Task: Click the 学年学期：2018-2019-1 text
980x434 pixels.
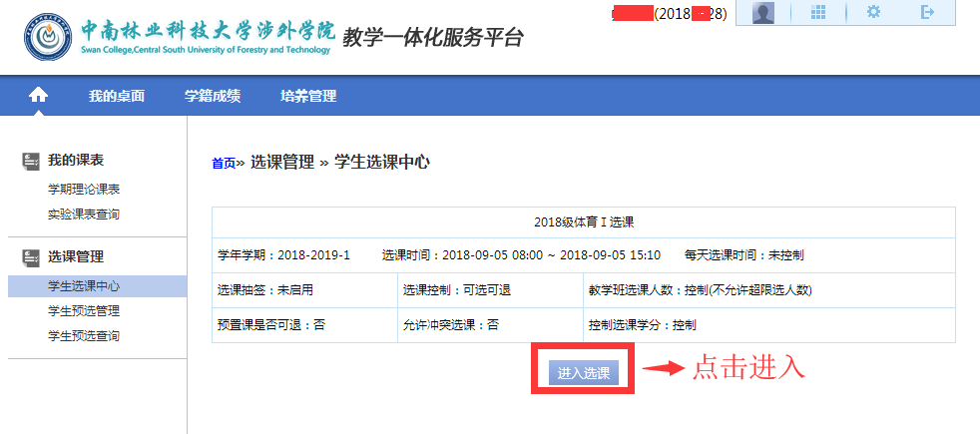Action: coord(283,255)
